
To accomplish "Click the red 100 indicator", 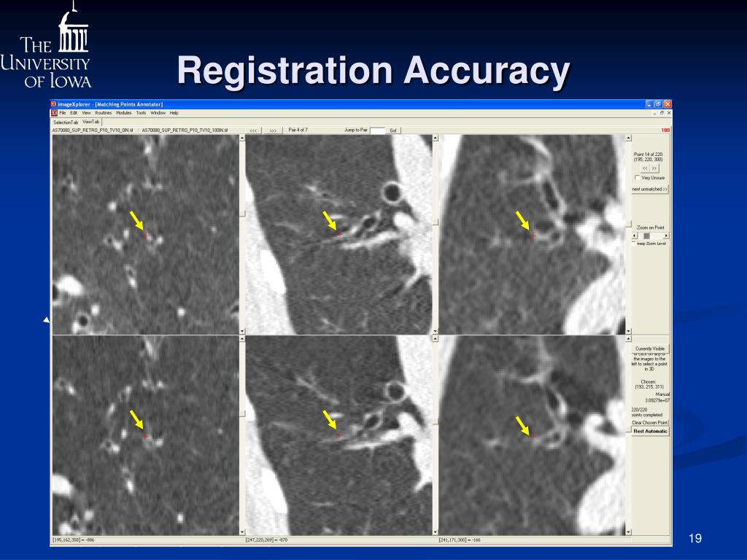I will [665, 130].
